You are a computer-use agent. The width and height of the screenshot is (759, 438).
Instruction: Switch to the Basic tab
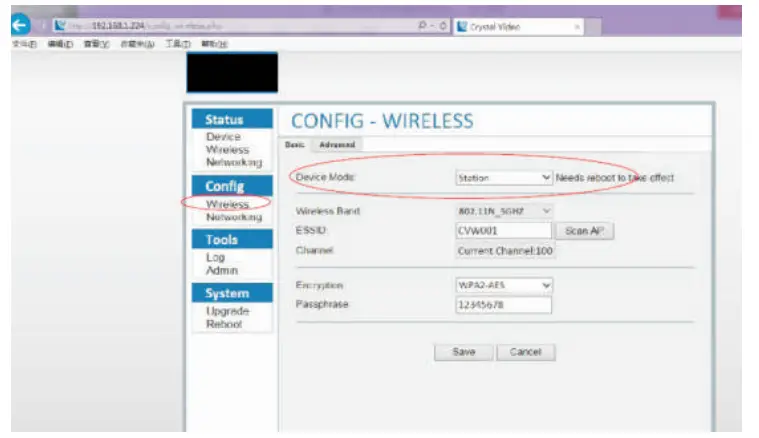(295, 145)
